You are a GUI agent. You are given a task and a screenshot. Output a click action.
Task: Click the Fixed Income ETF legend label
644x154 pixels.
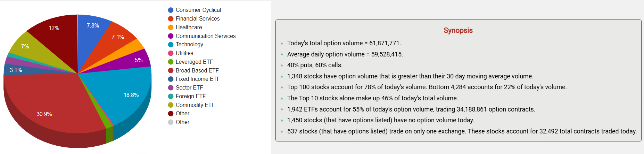coord(198,79)
